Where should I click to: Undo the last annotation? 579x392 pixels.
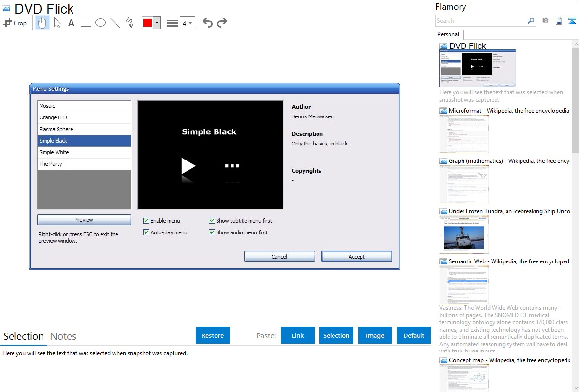207,23
